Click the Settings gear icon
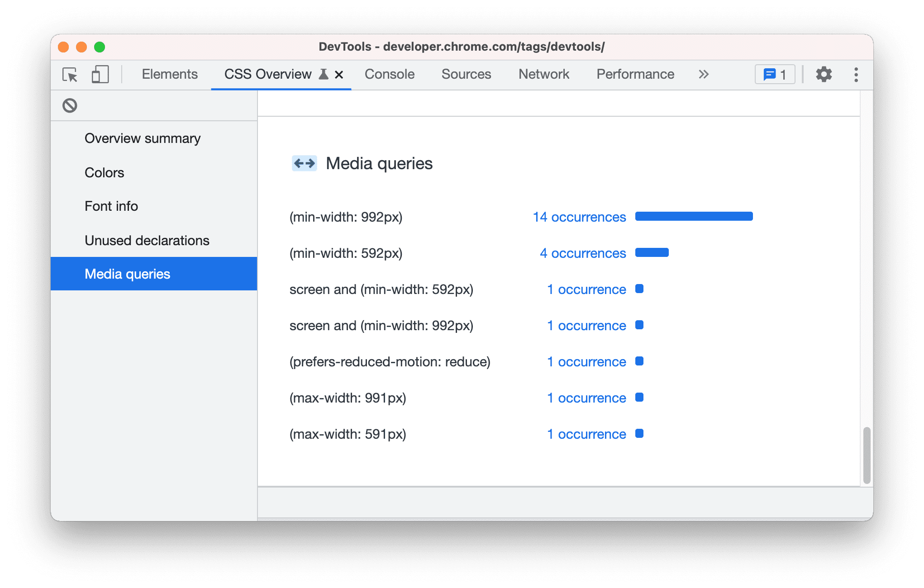This screenshot has height=588, width=924. 825,74
